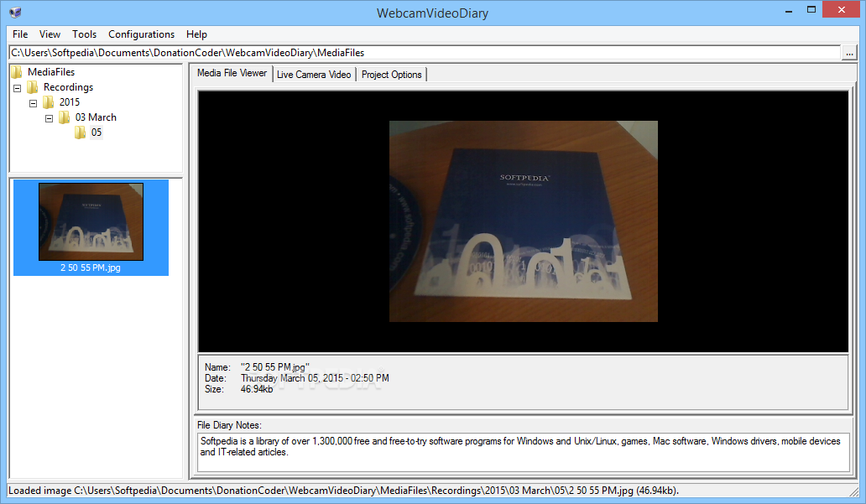Click the Loaded image status bar message

pyautogui.click(x=343, y=491)
